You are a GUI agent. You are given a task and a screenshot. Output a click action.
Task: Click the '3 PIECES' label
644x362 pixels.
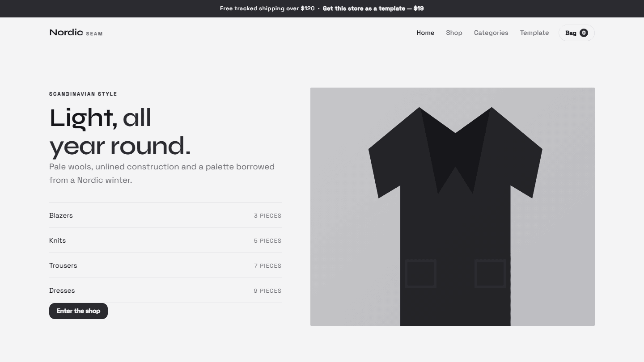coord(267,216)
